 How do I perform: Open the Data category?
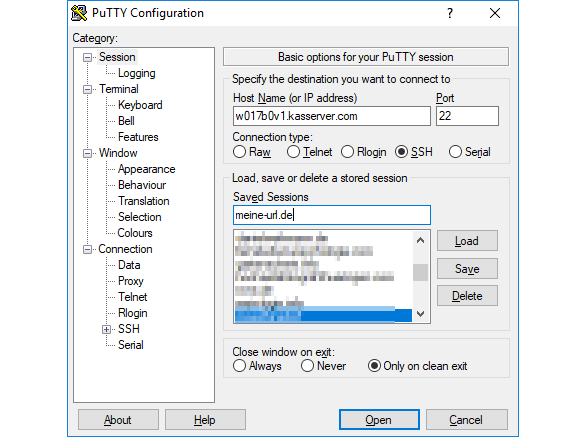click(x=129, y=265)
